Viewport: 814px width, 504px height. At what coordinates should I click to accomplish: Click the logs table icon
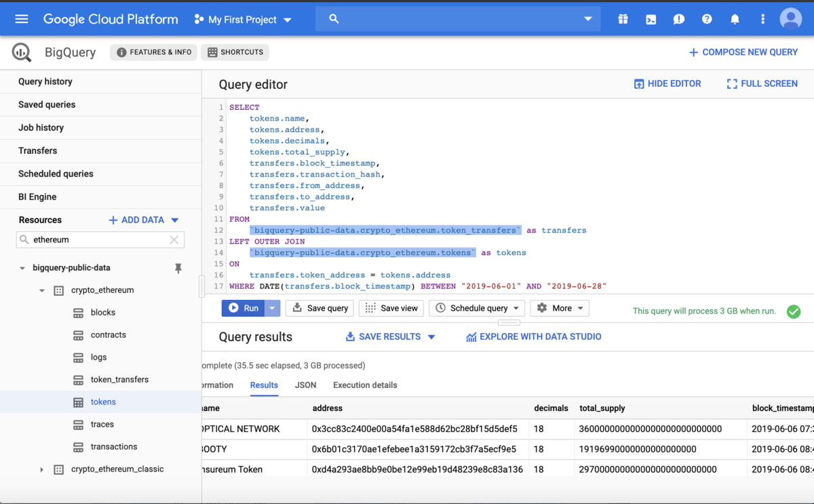(x=78, y=357)
